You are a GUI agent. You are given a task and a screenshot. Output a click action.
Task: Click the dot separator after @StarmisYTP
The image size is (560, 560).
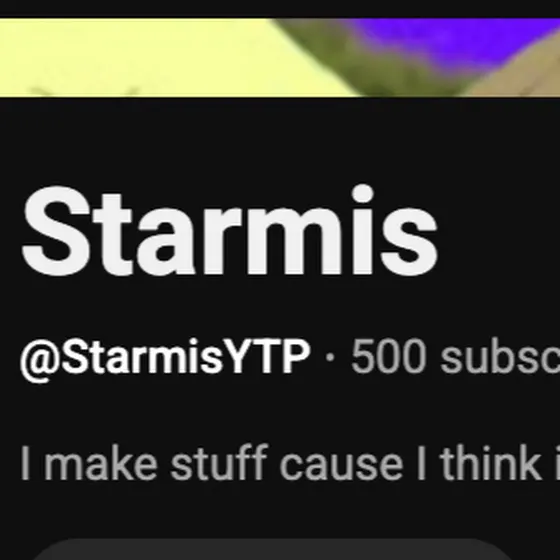click(x=330, y=357)
